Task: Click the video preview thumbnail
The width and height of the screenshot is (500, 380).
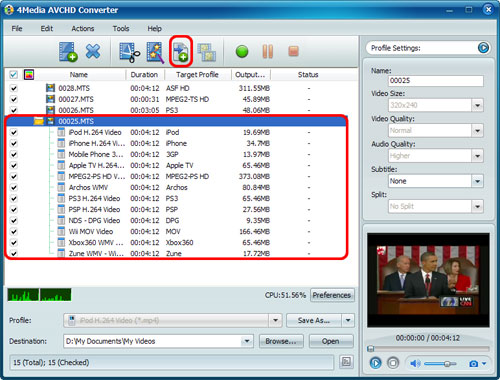Action: pyautogui.click(x=428, y=280)
